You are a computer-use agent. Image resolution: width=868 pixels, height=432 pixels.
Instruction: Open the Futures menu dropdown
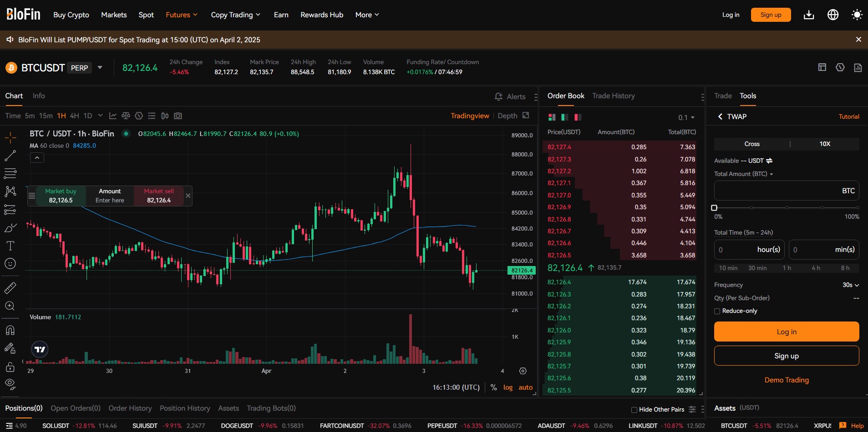182,15
